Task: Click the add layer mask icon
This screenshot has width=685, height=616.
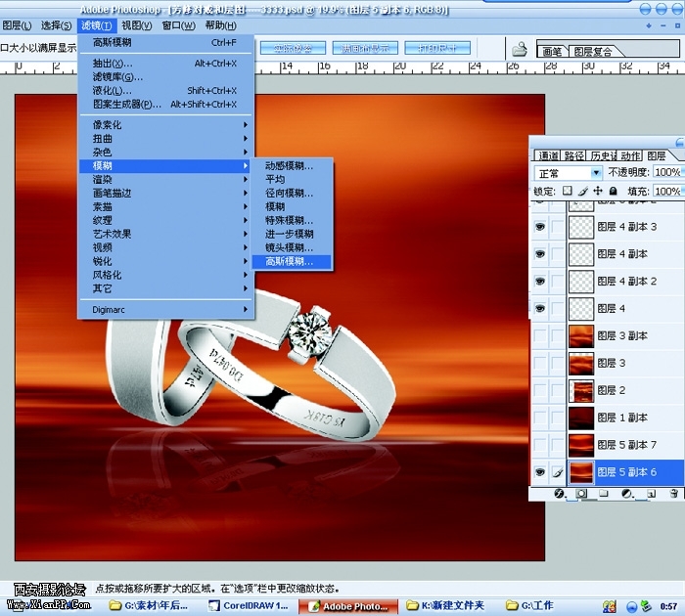Action: (581, 495)
